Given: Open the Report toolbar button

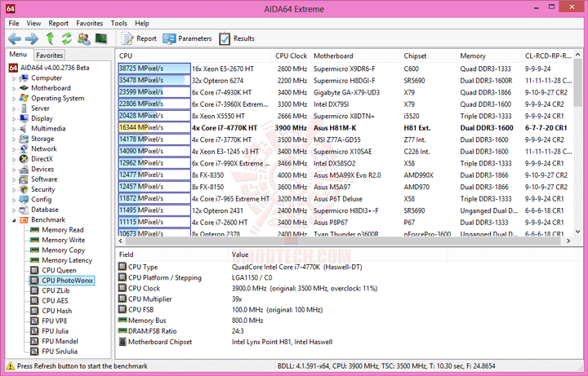Looking at the screenshot, I should coord(139,38).
